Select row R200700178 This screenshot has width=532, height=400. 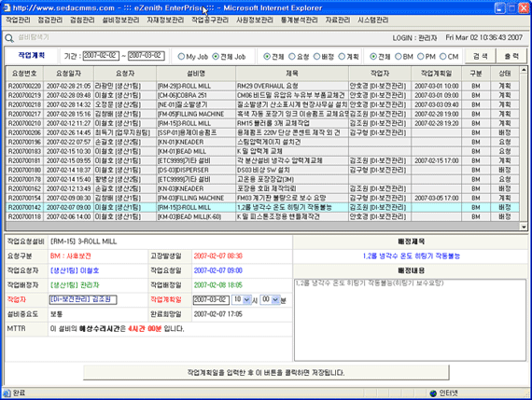(263, 179)
